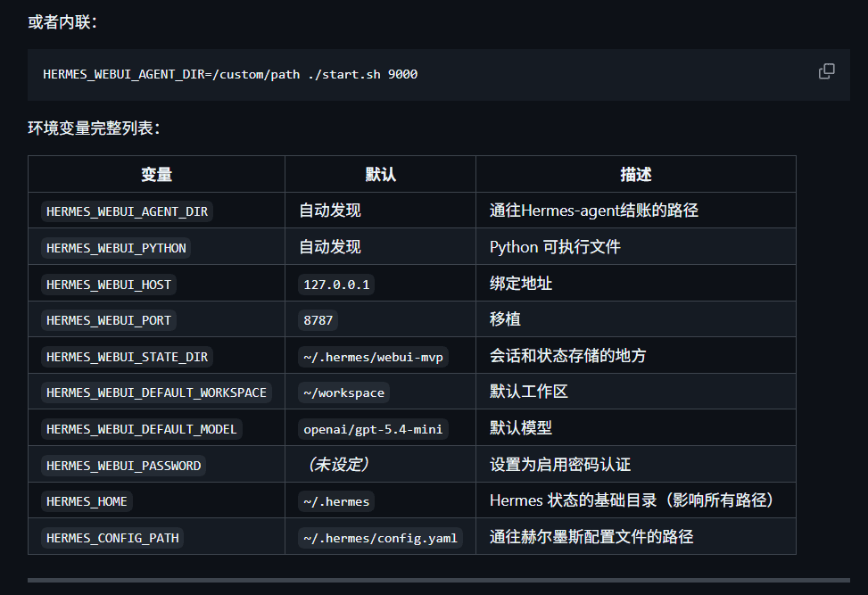Click the 描述 column header
This screenshot has height=595, width=868.
(x=635, y=175)
